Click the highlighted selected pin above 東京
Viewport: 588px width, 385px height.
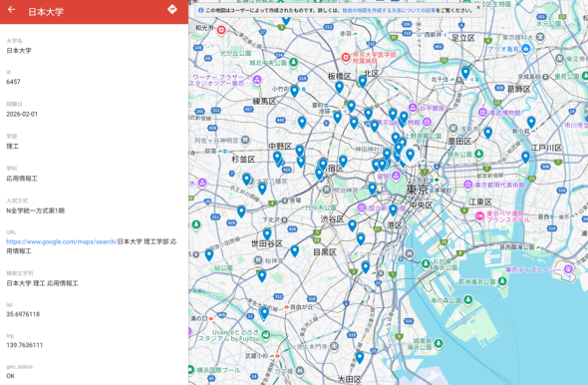click(x=410, y=155)
